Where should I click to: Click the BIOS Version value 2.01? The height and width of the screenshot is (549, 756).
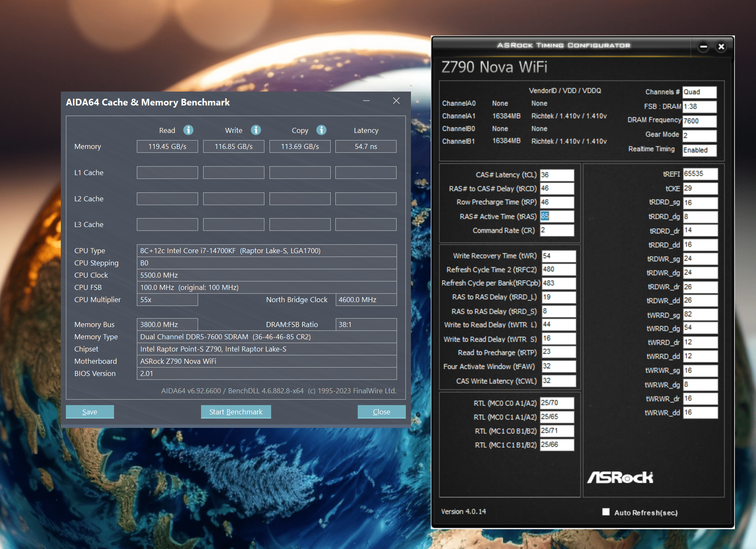(267, 373)
